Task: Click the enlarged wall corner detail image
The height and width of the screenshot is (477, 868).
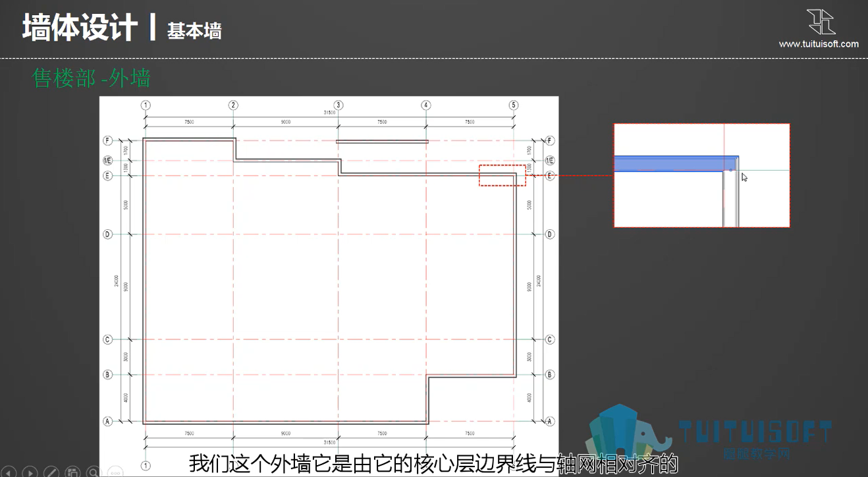Action: coord(701,175)
